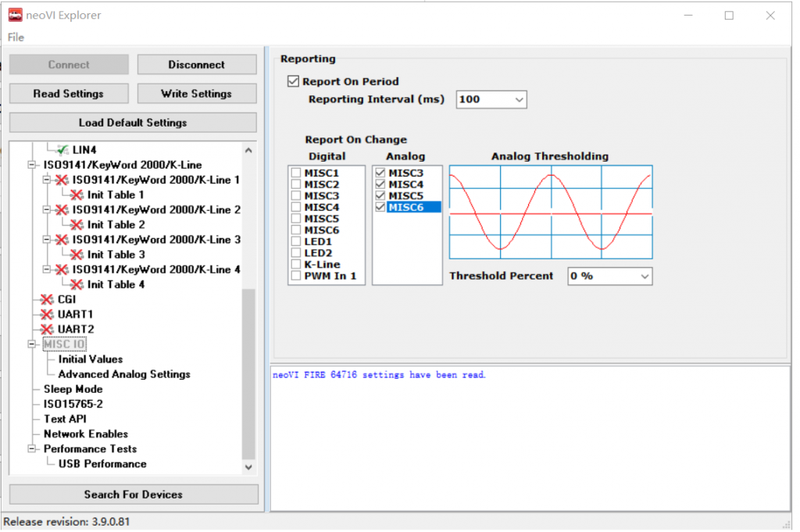Check the K-Line digital checkbox

point(296,264)
